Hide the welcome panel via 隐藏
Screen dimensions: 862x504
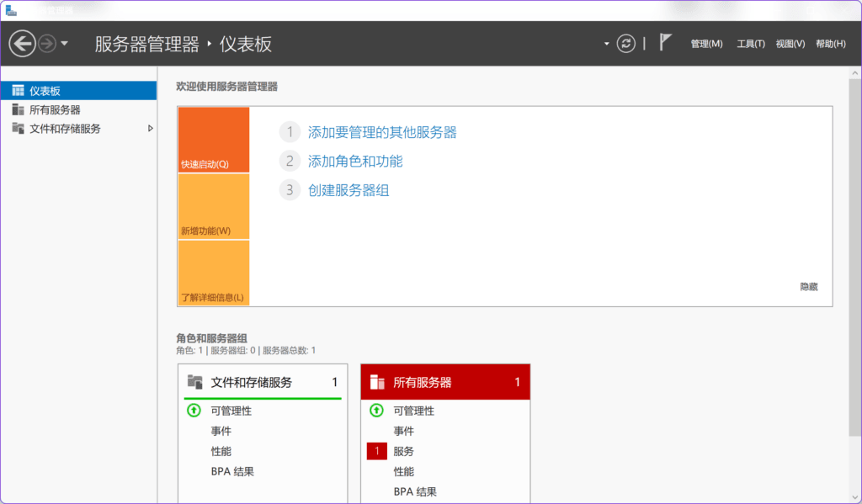click(808, 287)
